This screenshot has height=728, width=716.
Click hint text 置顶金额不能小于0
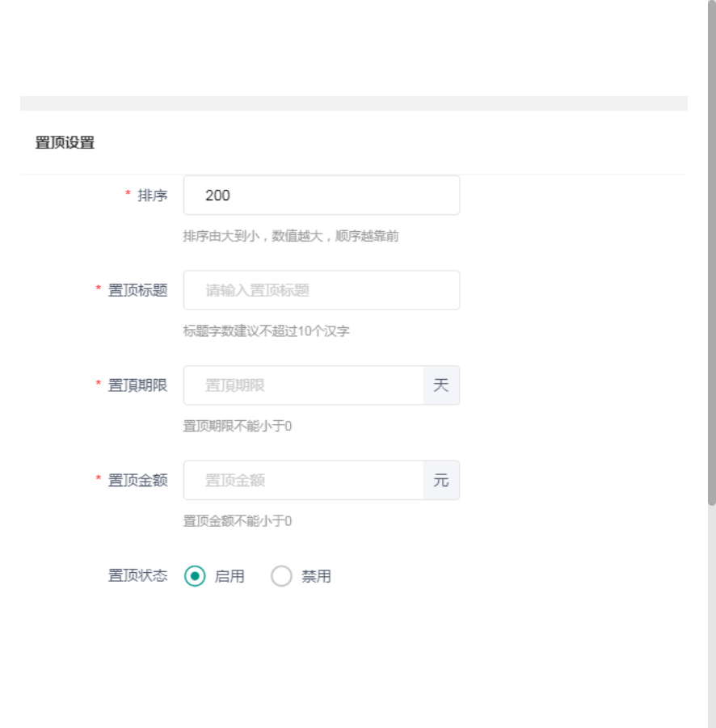tap(238, 521)
